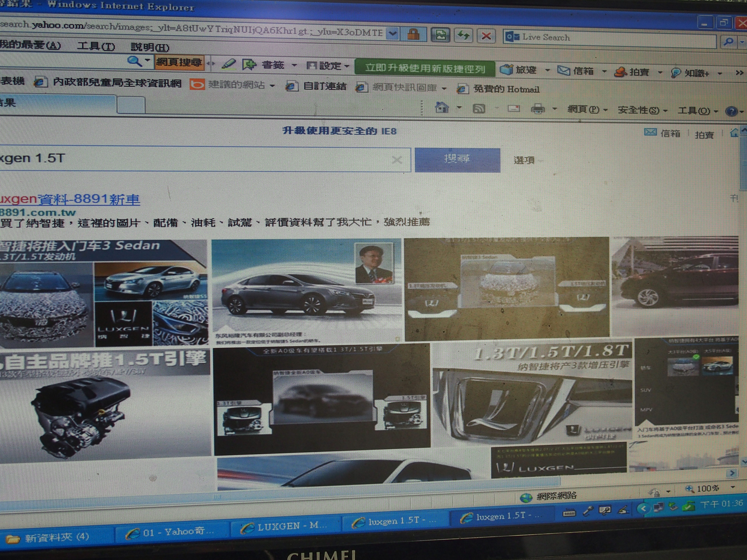Click the 網頁搜尋 web search button
Viewport: 747px width, 560px height.
(179, 62)
